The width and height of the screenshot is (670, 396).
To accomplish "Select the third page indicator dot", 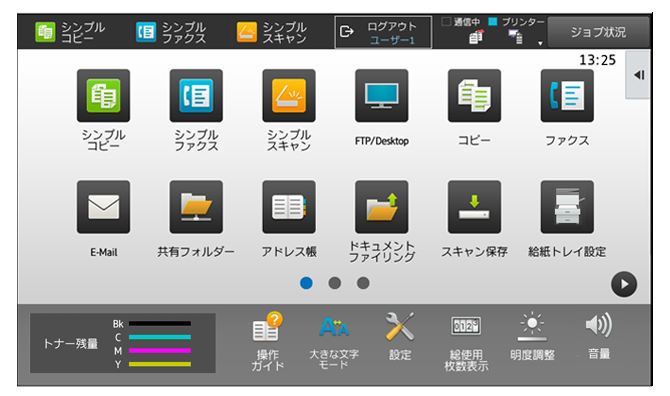I will point(363,283).
